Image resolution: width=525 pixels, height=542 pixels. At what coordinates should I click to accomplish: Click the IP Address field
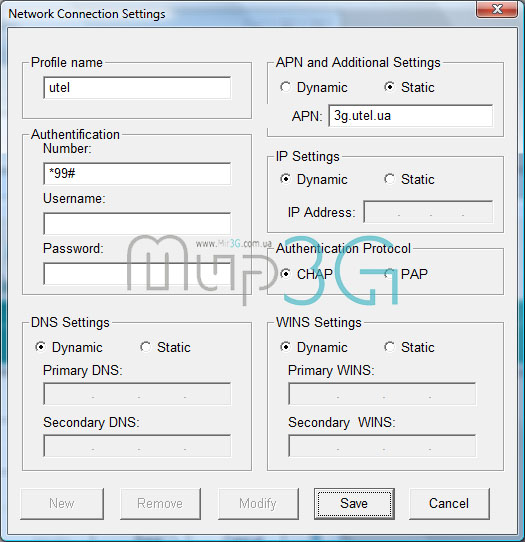pyautogui.click(x=428, y=212)
